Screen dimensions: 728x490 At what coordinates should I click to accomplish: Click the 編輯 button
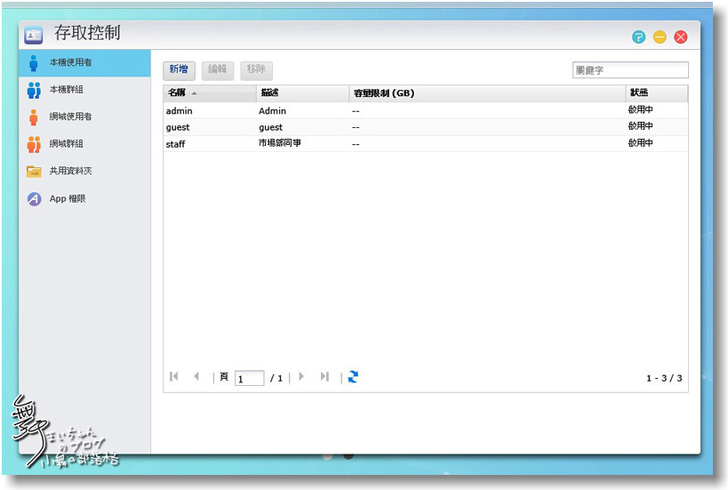(x=216, y=70)
